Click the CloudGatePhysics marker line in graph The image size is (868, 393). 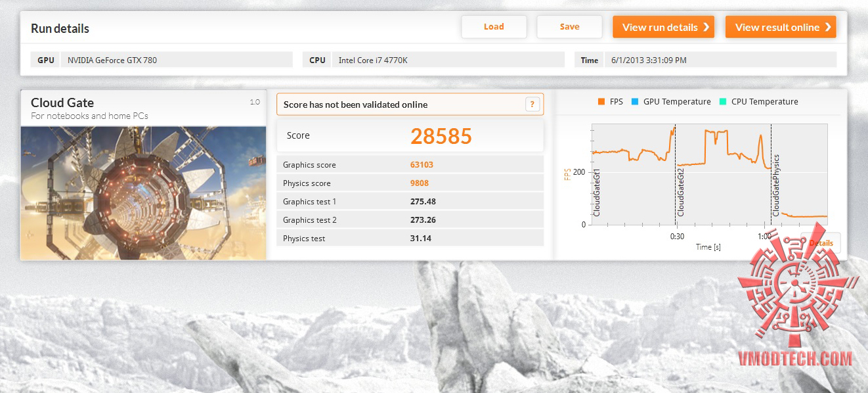coord(771,173)
